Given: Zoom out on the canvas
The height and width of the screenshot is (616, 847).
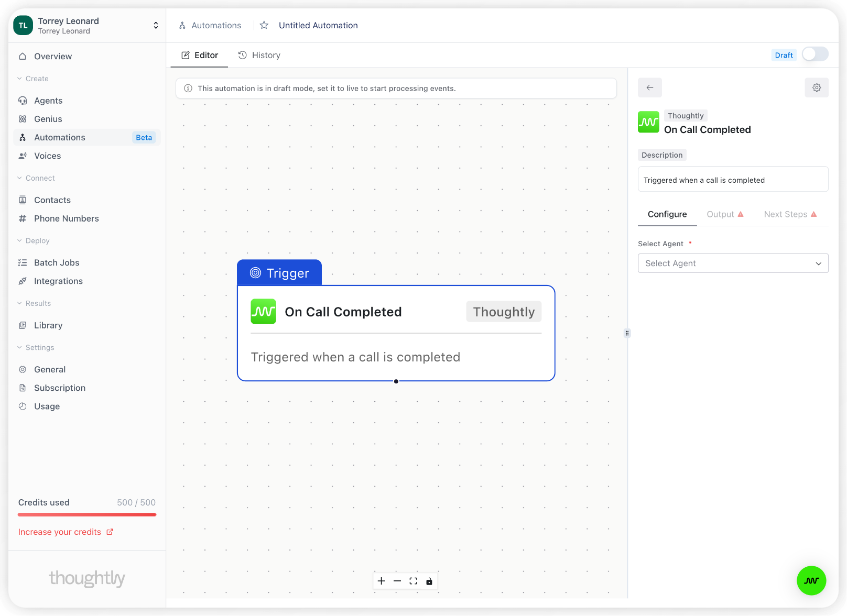Looking at the screenshot, I should click(x=397, y=581).
